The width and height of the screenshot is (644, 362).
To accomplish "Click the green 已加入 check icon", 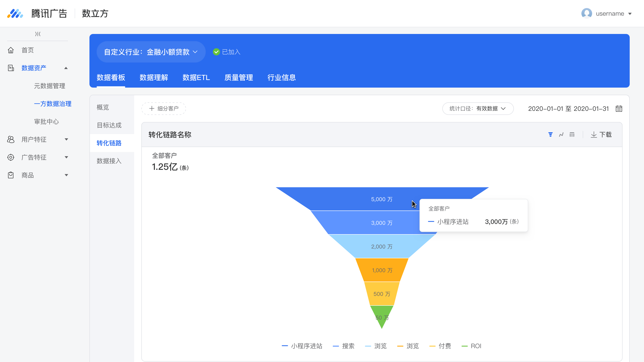I will (216, 52).
